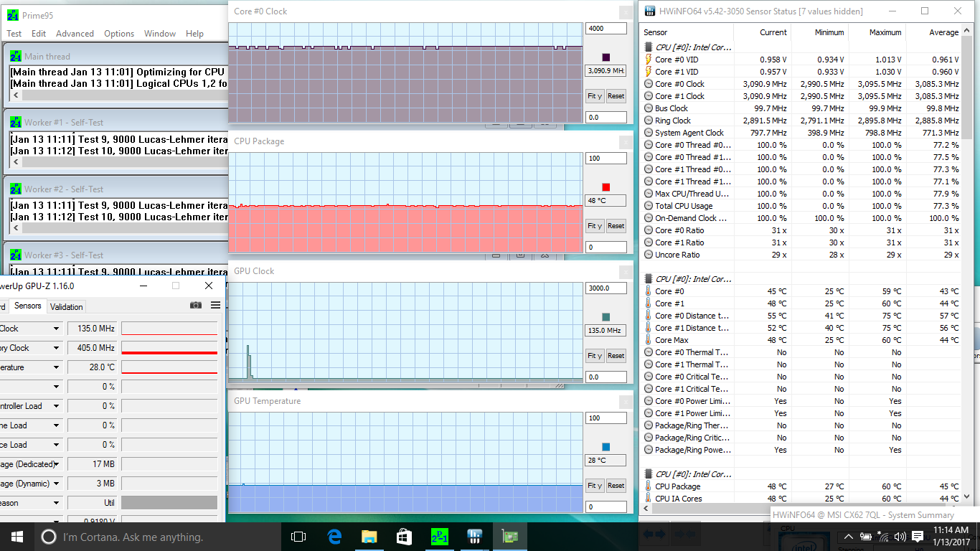Viewport: 980px width, 551px height.
Task: Edit Core #0 Clock graph maximum value 4000
Action: point(605,29)
